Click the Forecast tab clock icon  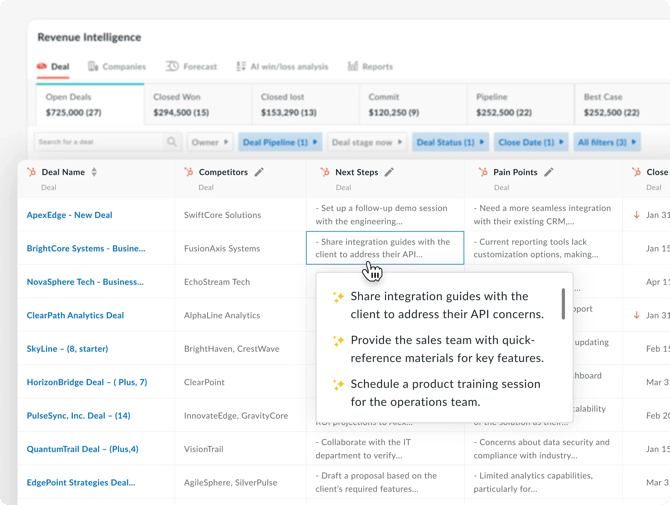[172, 66]
